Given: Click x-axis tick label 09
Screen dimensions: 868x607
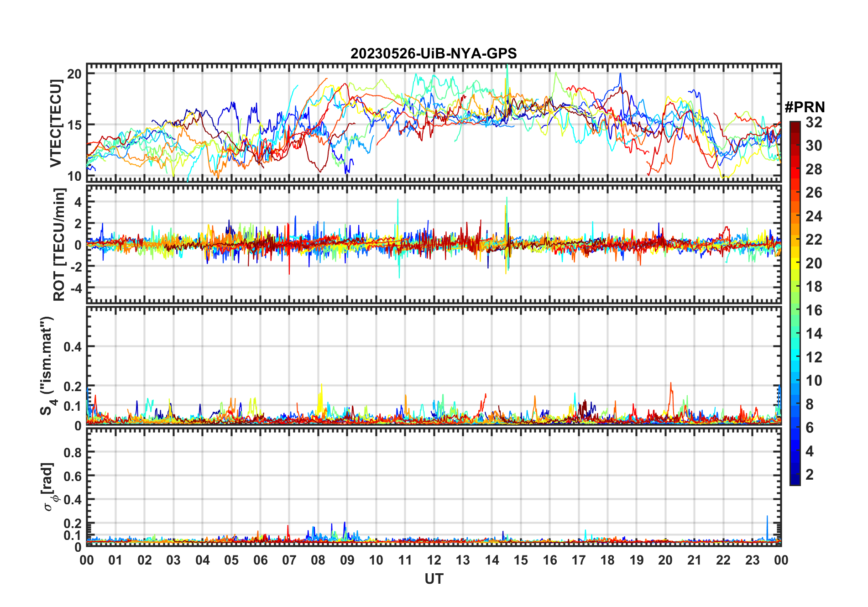Looking at the screenshot, I should click(x=347, y=560).
